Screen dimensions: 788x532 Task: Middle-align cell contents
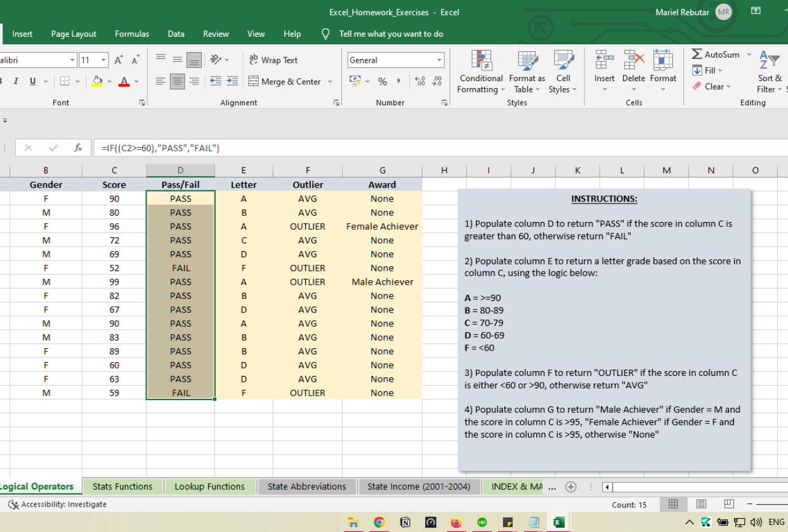tap(178, 60)
